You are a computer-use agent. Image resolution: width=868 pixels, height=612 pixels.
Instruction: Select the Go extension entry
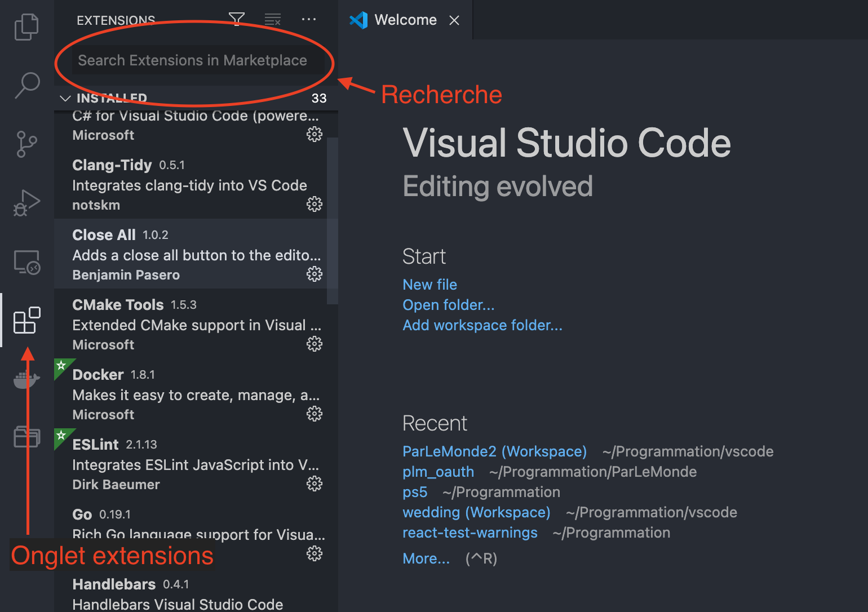pos(191,533)
